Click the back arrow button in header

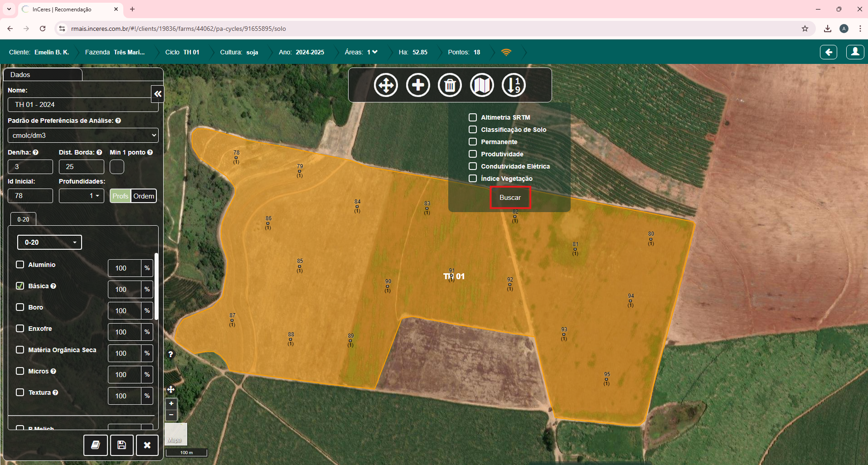point(829,52)
